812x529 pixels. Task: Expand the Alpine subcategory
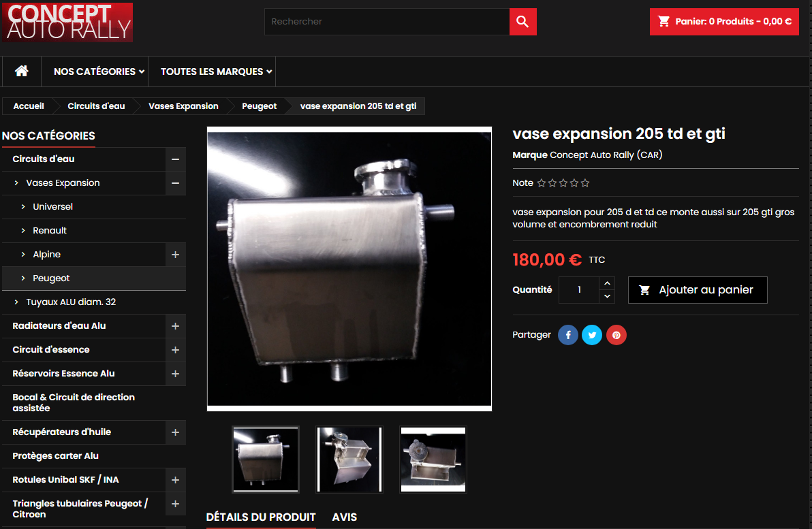coord(175,255)
